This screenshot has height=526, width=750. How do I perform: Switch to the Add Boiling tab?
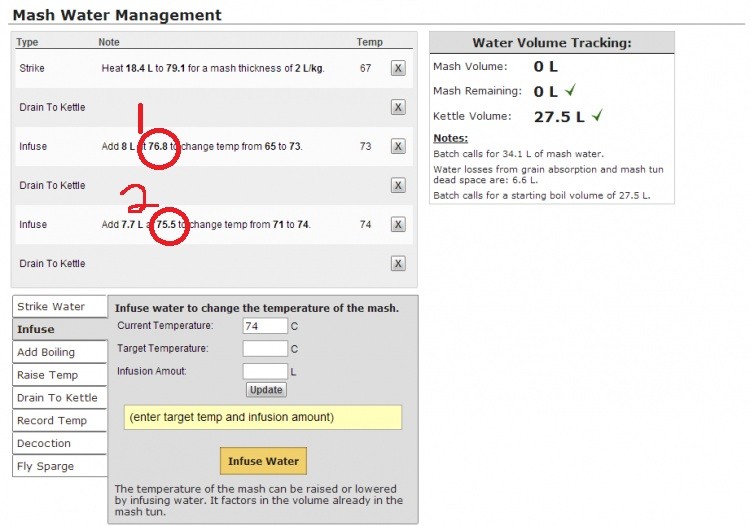(59, 352)
